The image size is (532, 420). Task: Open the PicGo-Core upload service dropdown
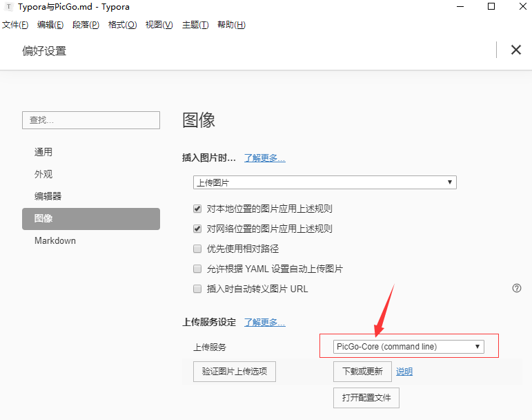click(408, 347)
